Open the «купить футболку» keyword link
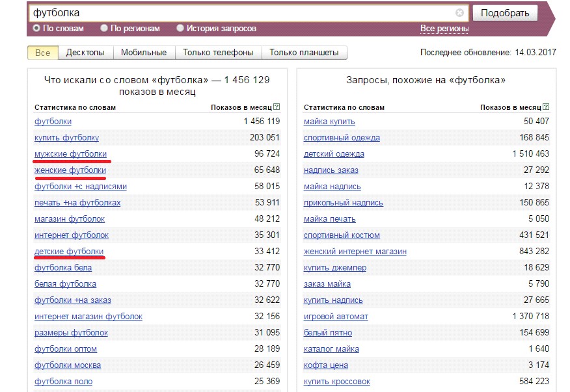Viewport: 570px width, 392px height. pyautogui.click(x=68, y=138)
